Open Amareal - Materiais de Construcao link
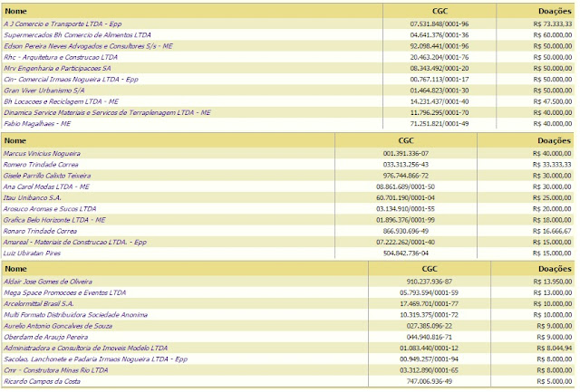This screenshot has height=392, width=580. 74,242
